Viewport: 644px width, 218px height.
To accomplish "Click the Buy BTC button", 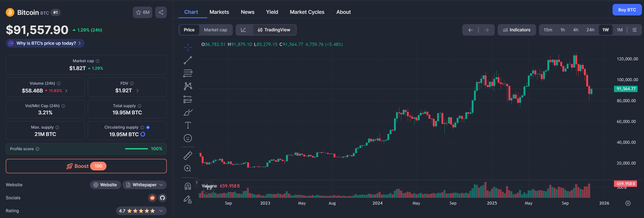I will [x=627, y=10].
